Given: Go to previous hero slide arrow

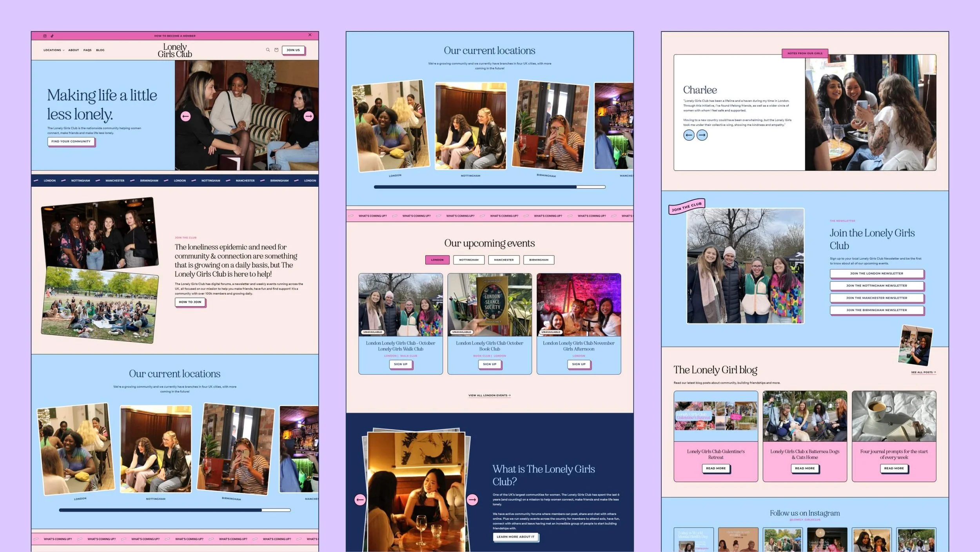Looking at the screenshot, I should [185, 116].
